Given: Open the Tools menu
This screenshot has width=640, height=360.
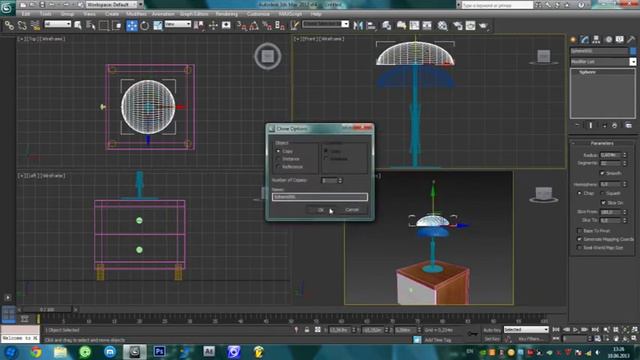Looking at the screenshot, I should point(45,14).
